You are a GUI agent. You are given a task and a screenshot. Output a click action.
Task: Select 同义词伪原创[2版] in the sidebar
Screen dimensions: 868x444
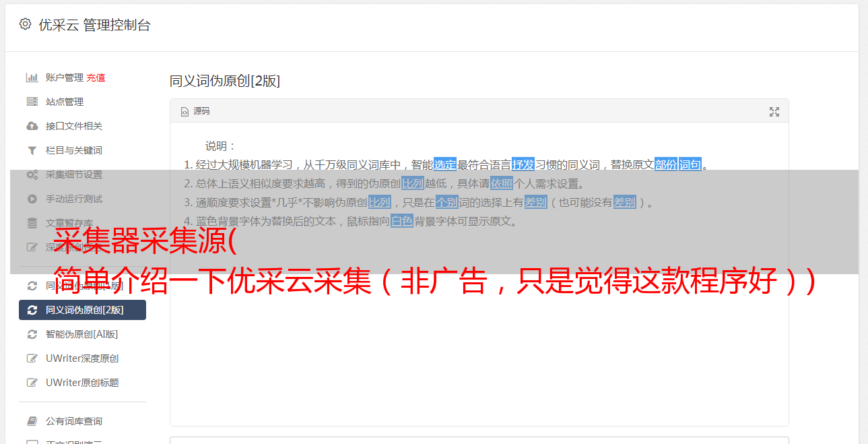(x=82, y=310)
